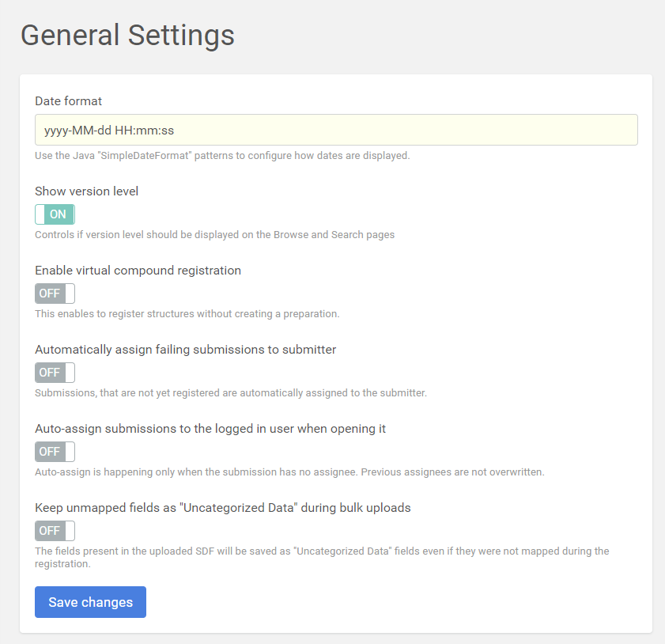Click the 'Previous assignees are not overwritten' description

[289, 472]
